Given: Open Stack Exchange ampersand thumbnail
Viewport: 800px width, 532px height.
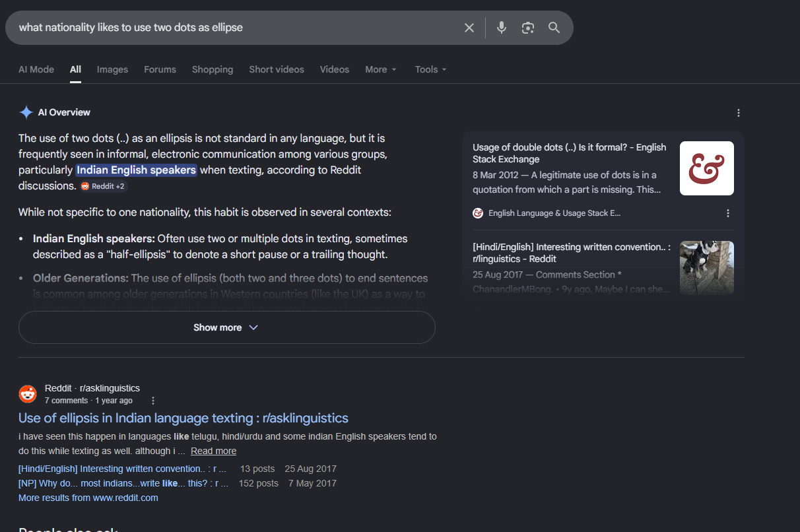Looking at the screenshot, I should [x=707, y=168].
